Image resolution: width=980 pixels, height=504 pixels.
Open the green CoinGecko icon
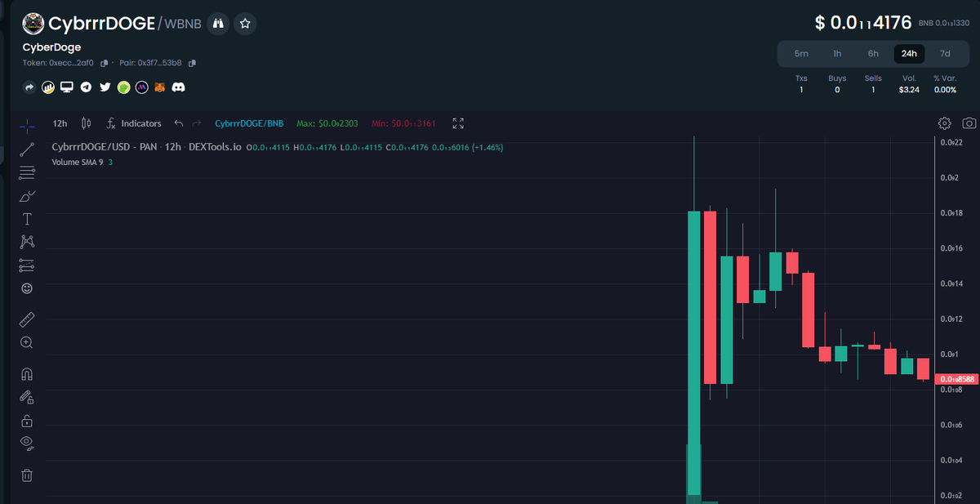[123, 87]
